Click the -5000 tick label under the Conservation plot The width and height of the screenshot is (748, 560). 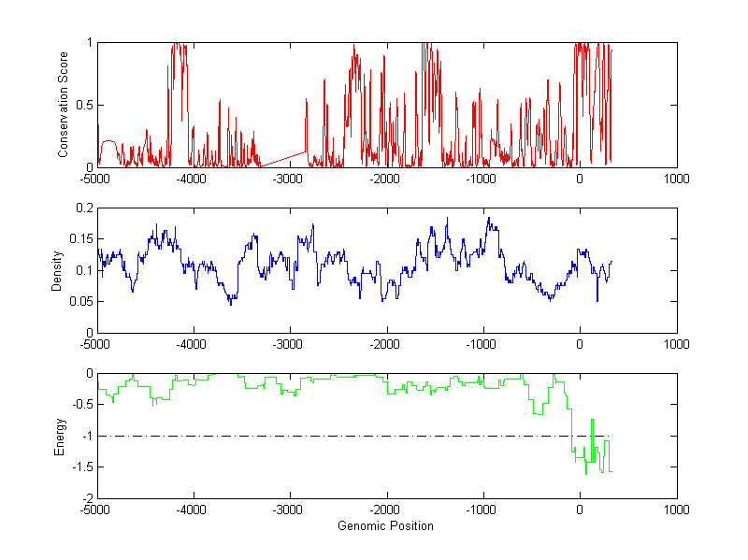tap(96, 179)
